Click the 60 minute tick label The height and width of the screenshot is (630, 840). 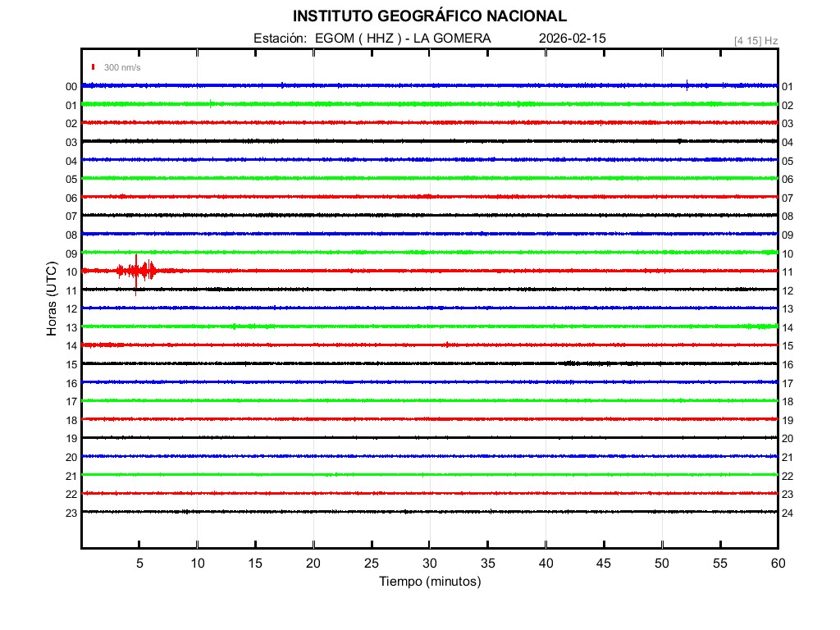777,563
